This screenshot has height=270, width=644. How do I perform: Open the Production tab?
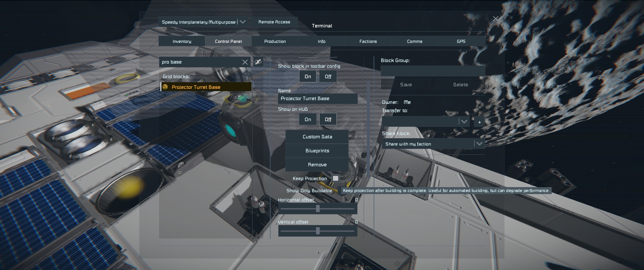275,41
